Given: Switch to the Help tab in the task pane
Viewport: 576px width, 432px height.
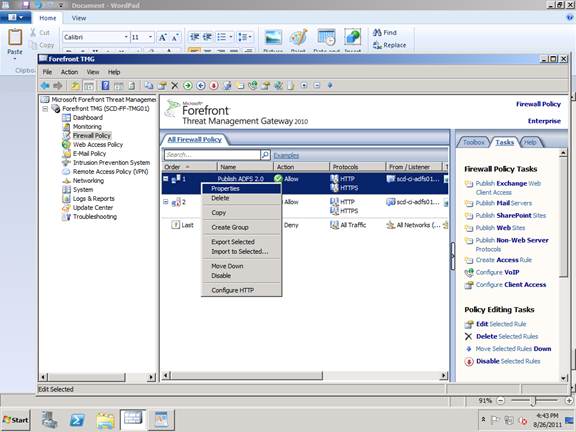Looking at the screenshot, I should [530, 142].
